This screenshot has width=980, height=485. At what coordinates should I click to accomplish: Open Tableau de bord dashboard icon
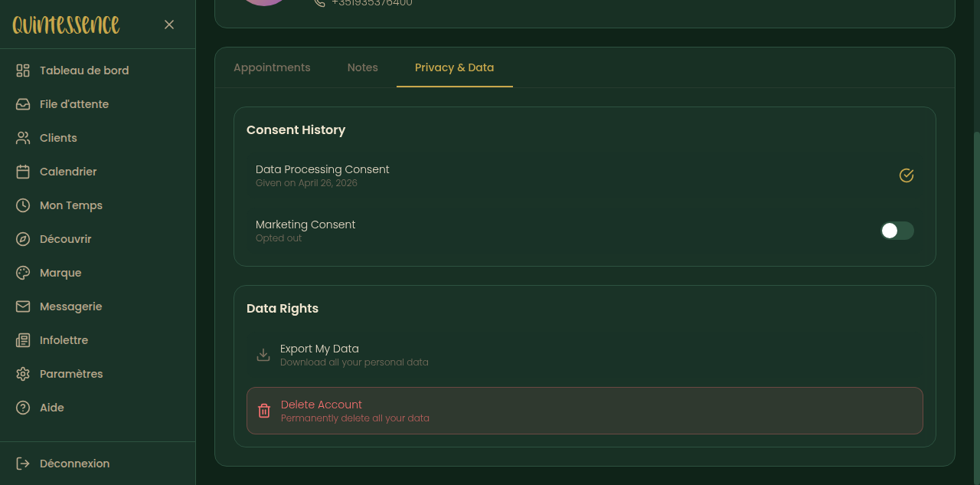tap(23, 70)
